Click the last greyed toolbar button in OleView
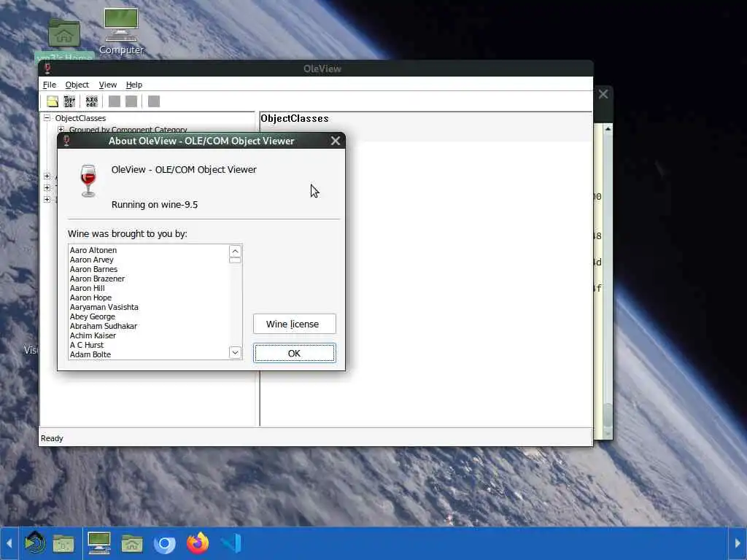Screen dimensions: 747x560 [154, 101]
